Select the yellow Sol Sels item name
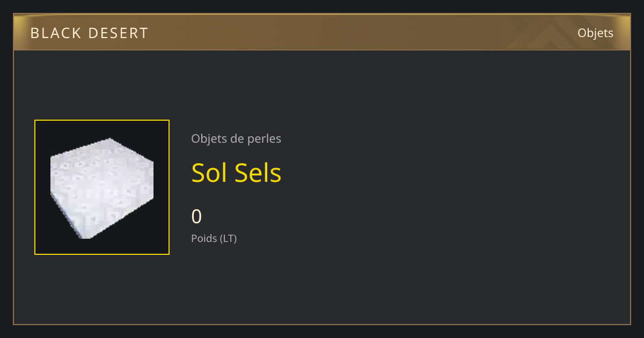 point(236,173)
